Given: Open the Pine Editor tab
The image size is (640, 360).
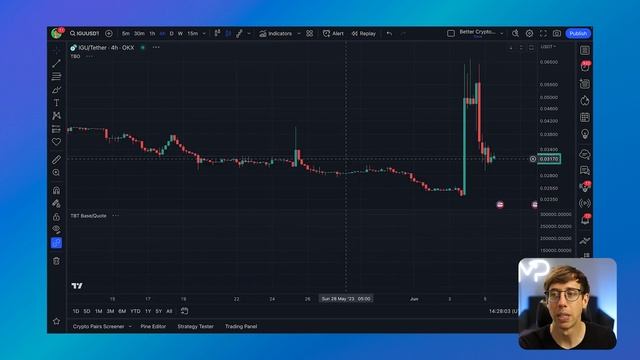Looking at the screenshot, I should coord(153,327).
